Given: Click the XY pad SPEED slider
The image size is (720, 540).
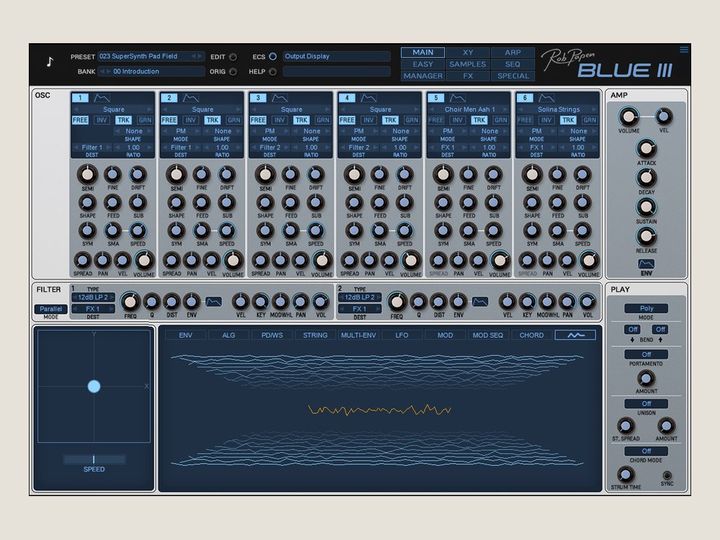Looking at the screenshot, I should click(x=94, y=459).
